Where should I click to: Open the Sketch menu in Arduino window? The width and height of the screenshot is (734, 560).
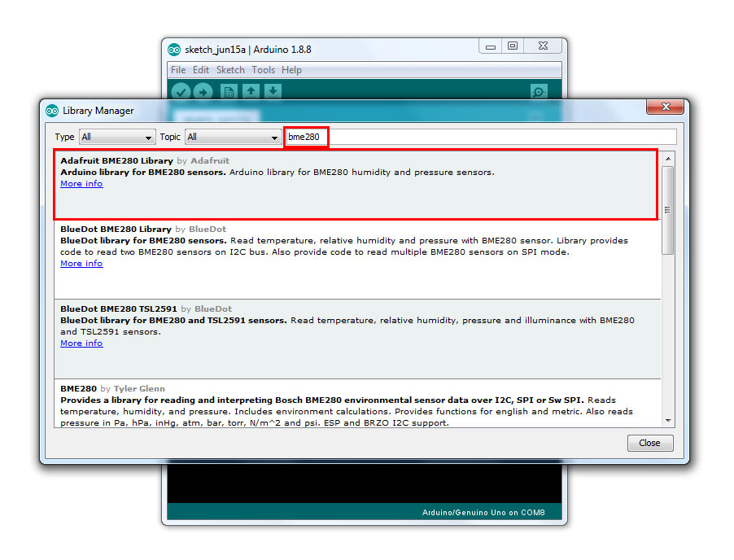(x=230, y=70)
